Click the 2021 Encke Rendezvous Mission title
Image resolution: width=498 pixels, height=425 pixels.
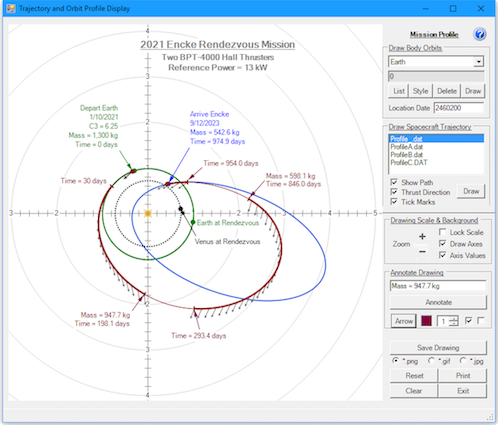click(x=217, y=44)
